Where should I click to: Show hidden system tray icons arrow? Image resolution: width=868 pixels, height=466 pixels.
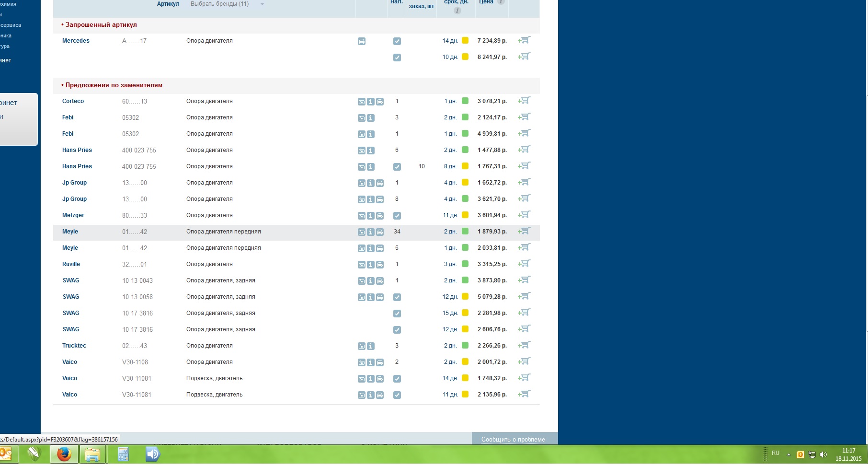click(x=788, y=454)
